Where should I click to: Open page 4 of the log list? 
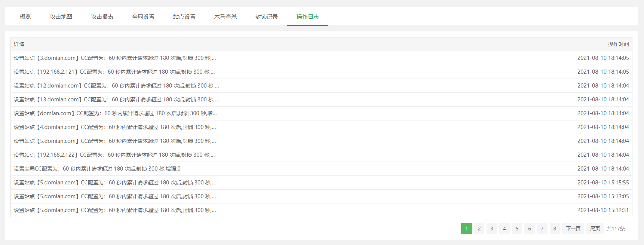tap(504, 229)
